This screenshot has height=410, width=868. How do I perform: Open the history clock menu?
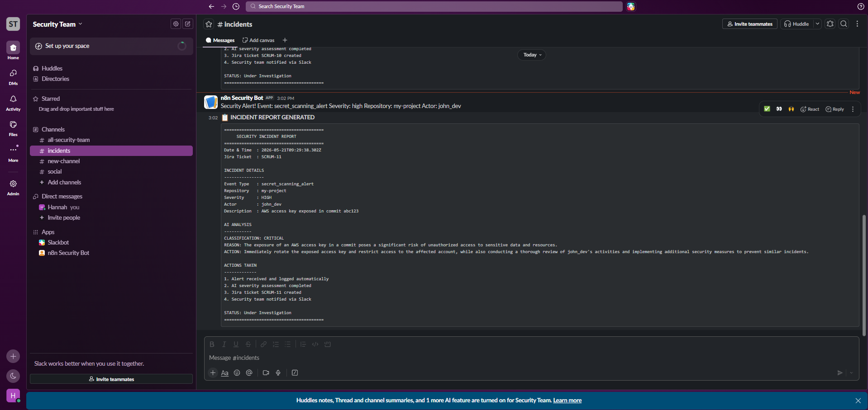click(x=236, y=6)
